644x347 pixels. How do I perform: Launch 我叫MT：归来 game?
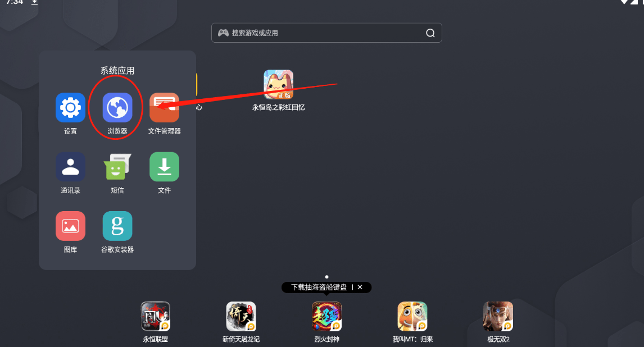(412, 316)
